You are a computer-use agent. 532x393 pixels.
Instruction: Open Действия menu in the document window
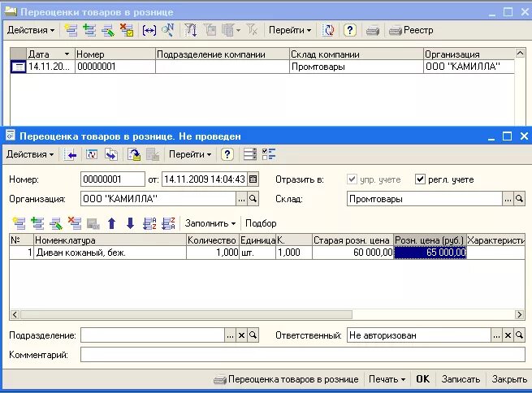[x=30, y=154]
